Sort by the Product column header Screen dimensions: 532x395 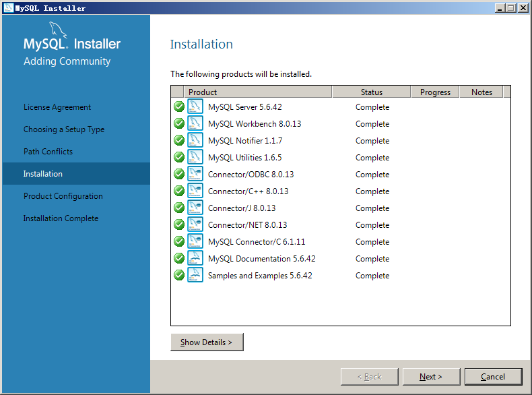[x=257, y=92]
